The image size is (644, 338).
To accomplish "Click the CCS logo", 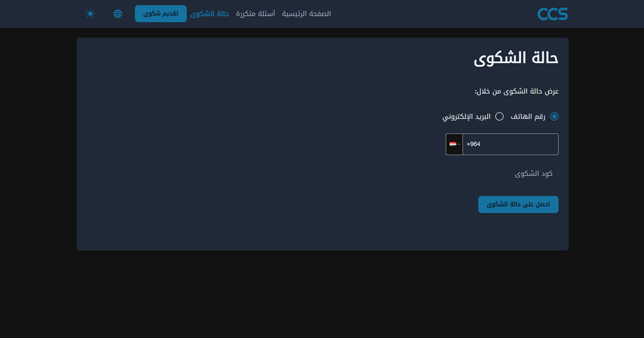I will (x=552, y=14).
